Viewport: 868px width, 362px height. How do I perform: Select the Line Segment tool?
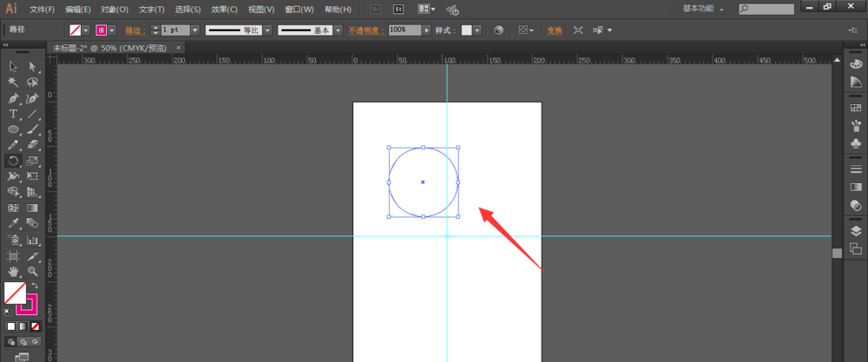[32, 114]
